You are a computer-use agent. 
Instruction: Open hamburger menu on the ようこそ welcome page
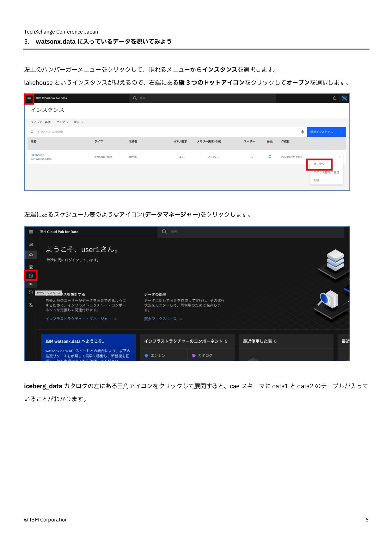coord(31,232)
